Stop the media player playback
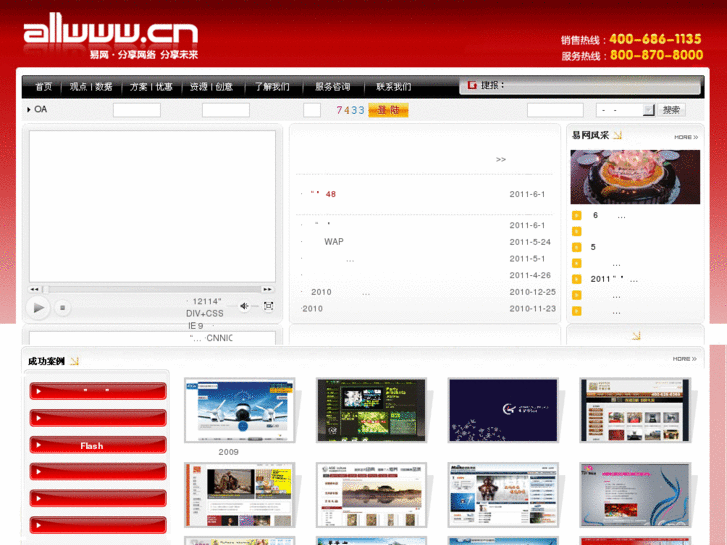The height and width of the screenshot is (545, 727). pos(63,308)
